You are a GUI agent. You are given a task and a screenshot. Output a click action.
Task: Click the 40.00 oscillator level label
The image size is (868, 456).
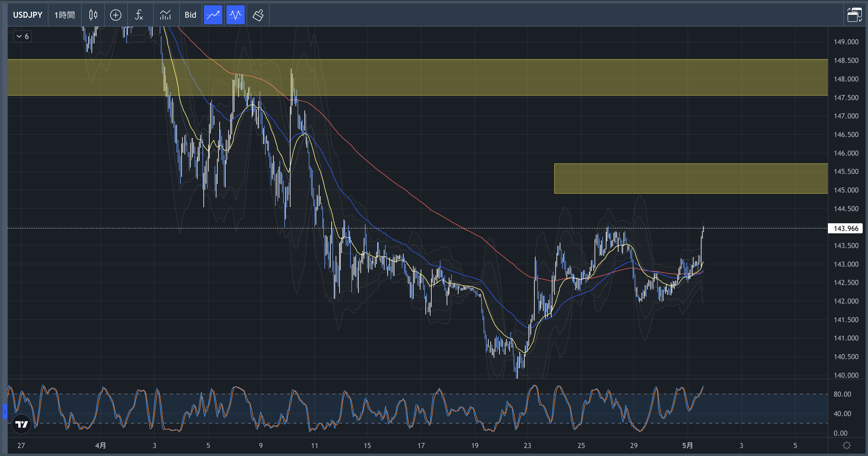[842, 413]
